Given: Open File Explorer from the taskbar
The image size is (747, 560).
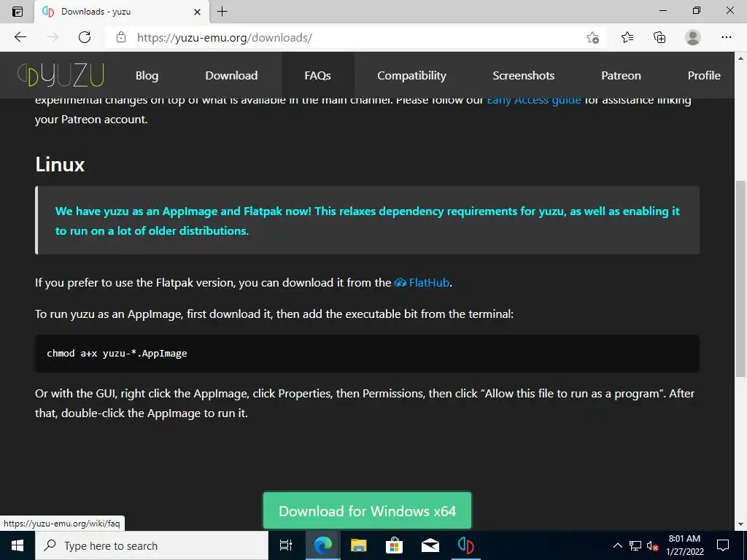Looking at the screenshot, I should pyautogui.click(x=358, y=545).
